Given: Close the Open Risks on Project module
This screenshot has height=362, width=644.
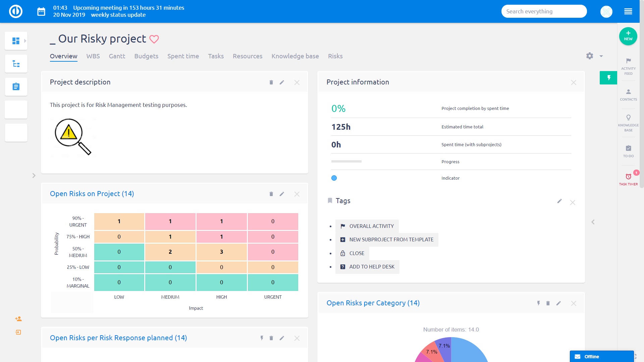Looking at the screenshot, I should pos(297,194).
